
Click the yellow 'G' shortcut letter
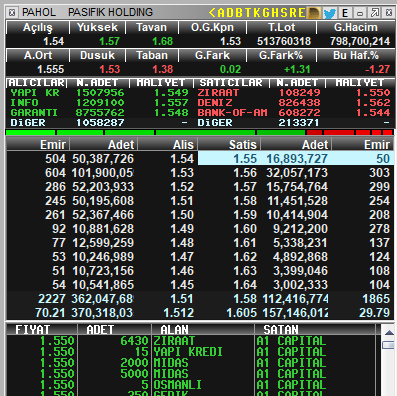[266, 13]
